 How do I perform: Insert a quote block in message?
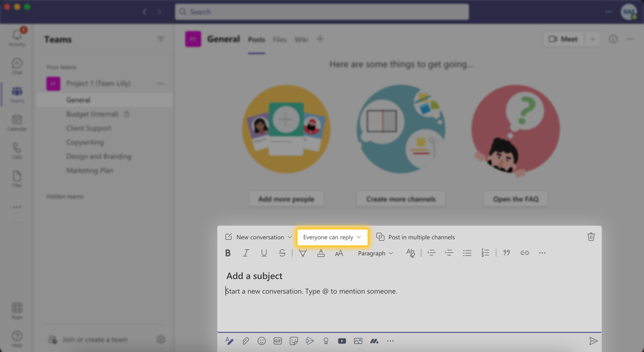coord(506,253)
